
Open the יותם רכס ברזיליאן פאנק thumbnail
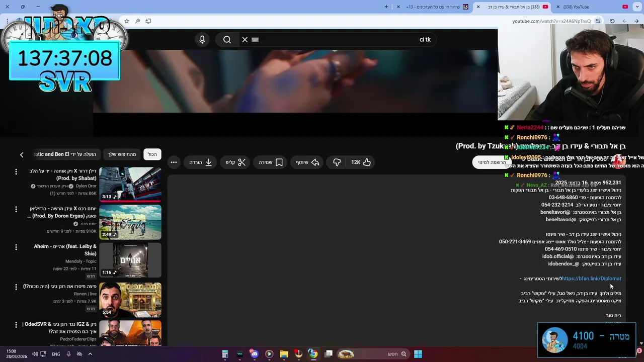[130, 222]
